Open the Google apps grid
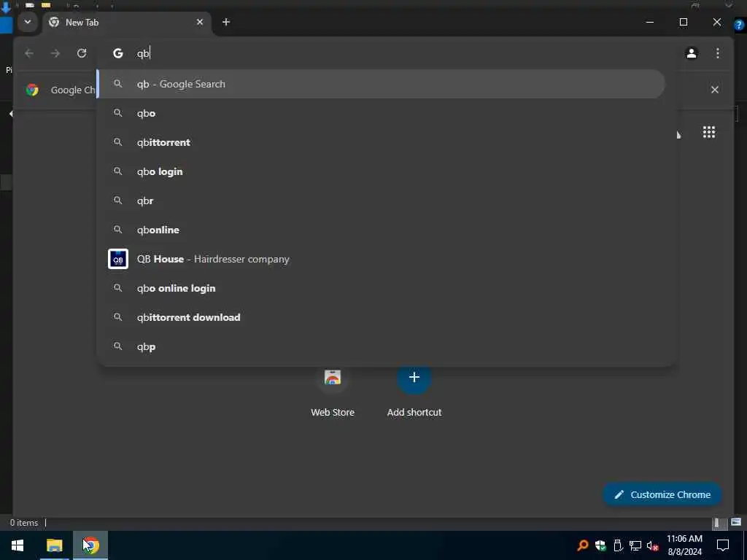747x560 pixels. click(709, 132)
